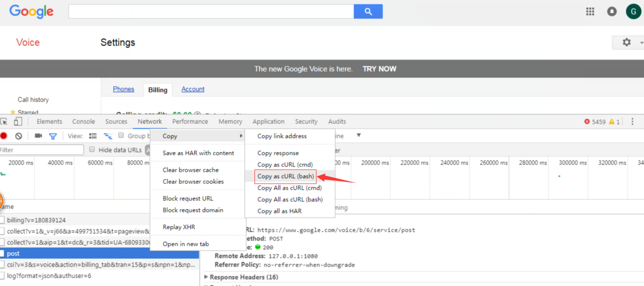Choose Block request domain
This screenshot has width=644, height=286.
coord(192,210)
